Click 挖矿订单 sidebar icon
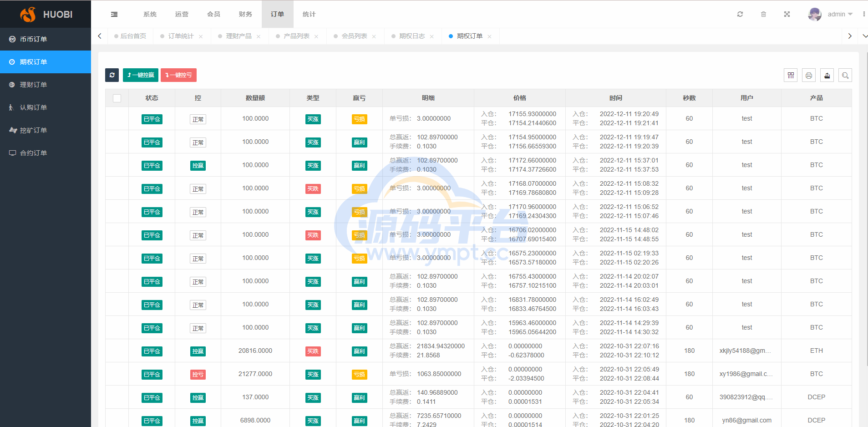 tap(13, 130)
